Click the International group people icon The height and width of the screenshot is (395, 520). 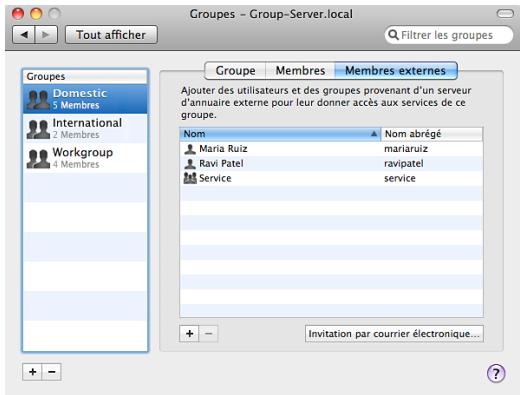38,129
